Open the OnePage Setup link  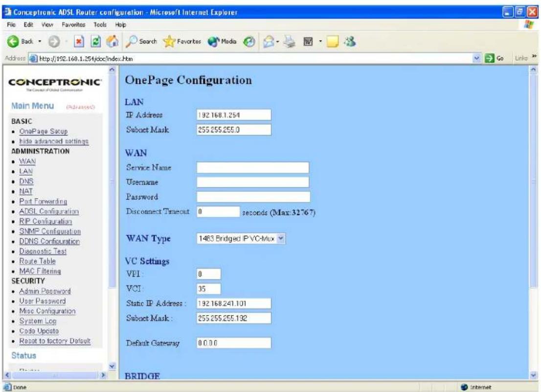coord(44,131)
